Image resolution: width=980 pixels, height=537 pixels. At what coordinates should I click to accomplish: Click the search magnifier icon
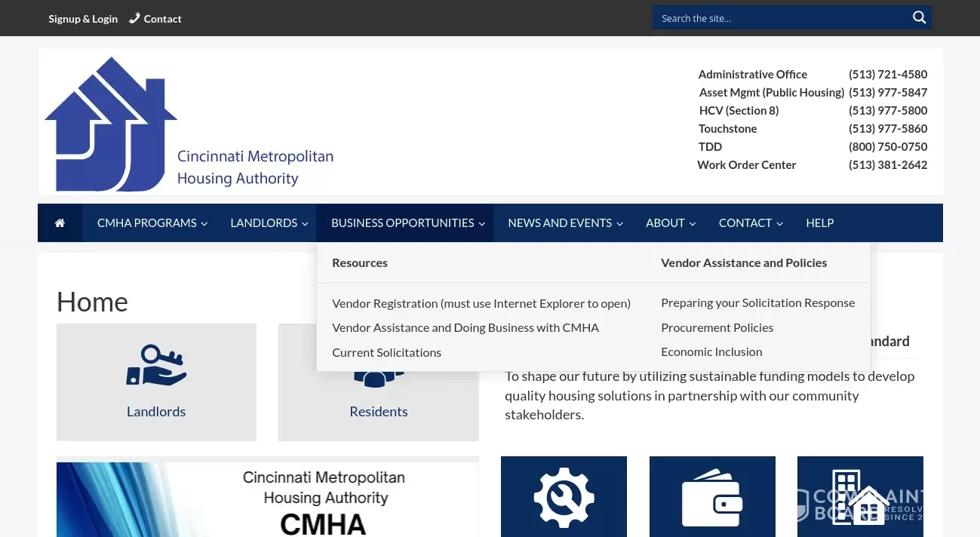pos(919,18)
